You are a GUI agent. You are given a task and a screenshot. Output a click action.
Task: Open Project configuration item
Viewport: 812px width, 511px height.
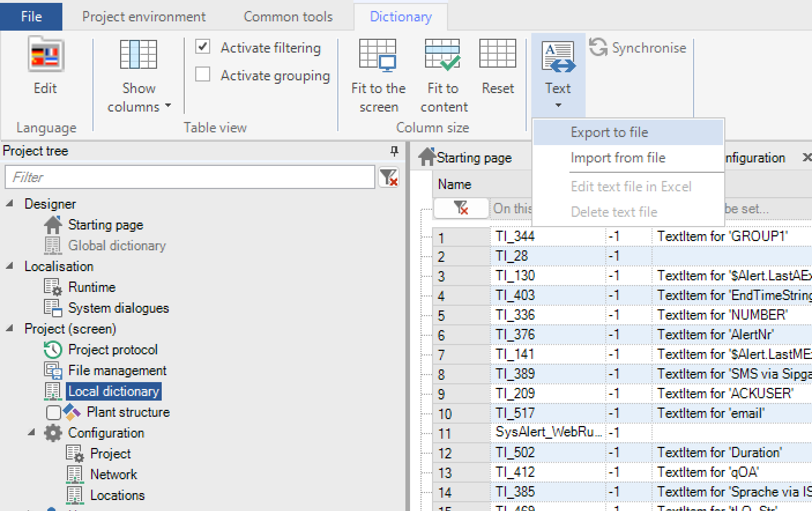[110, 454]
